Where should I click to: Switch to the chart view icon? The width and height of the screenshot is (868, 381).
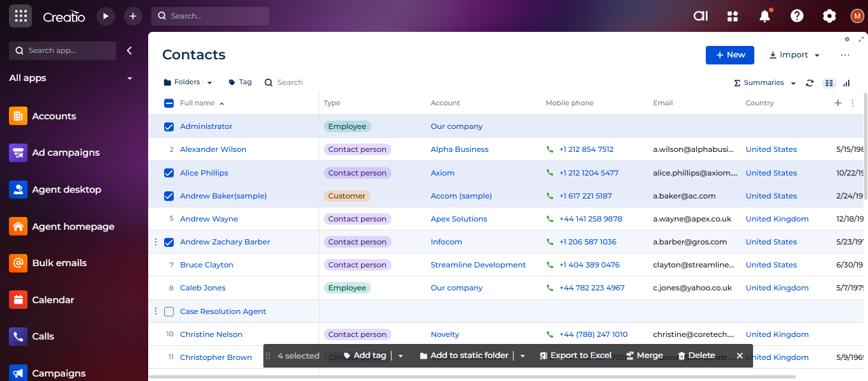coord(846,83)
